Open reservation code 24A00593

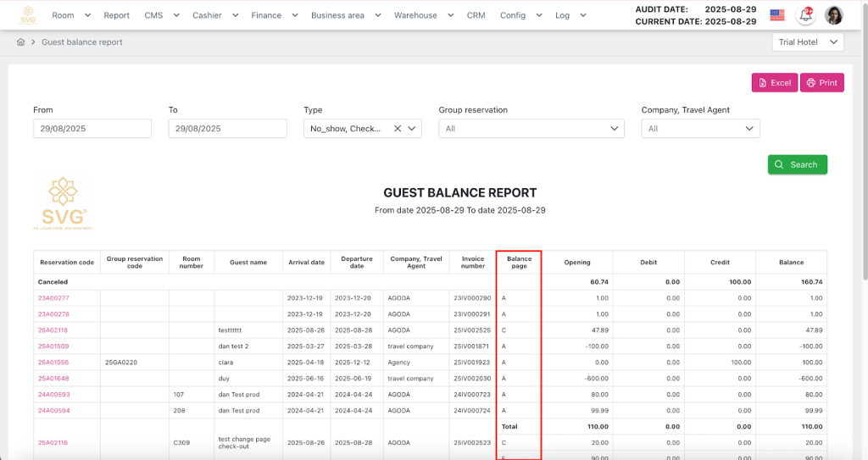tap(53, 394)
